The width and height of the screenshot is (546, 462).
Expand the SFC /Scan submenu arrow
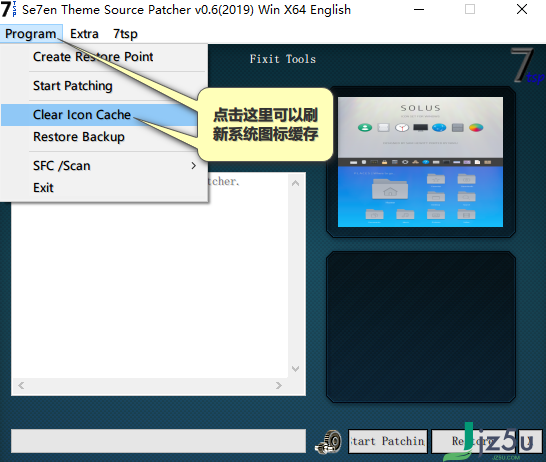[x=194, y=166]
